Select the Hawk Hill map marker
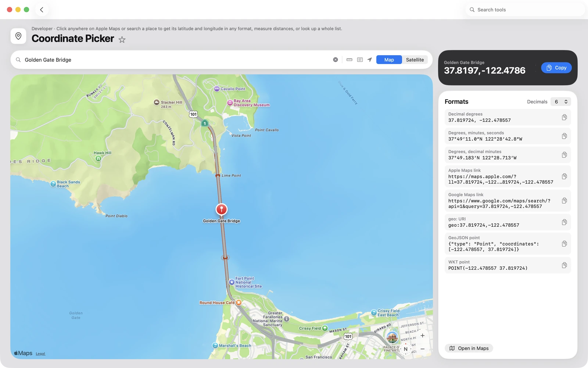Screen dimensions: 588x368 98,159
